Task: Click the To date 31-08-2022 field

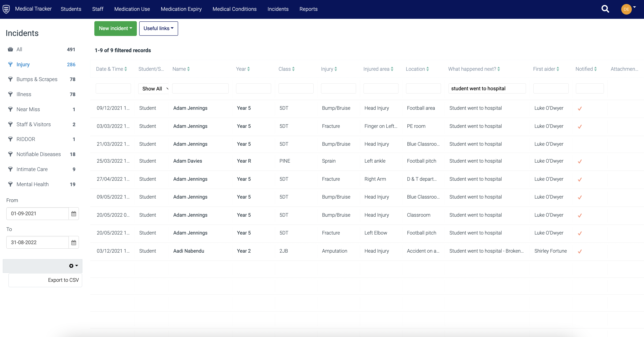Action: [38, 242]
